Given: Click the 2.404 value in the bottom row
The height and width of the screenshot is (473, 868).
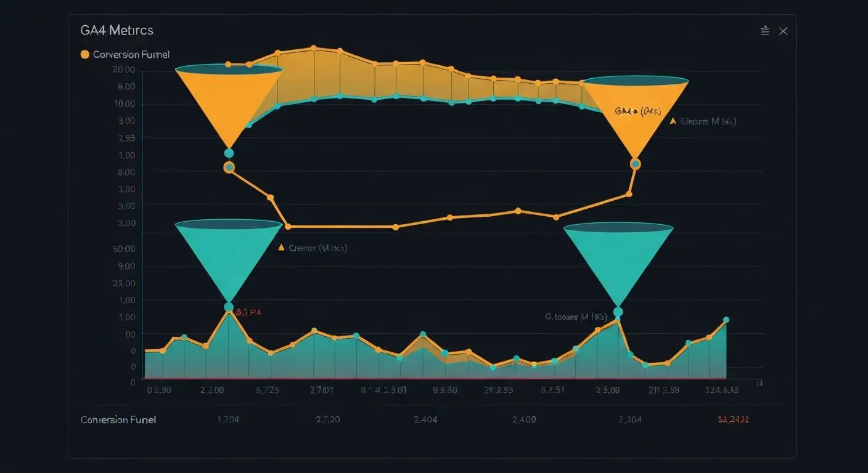Looking at the screenshot, I should coord(425,420).
